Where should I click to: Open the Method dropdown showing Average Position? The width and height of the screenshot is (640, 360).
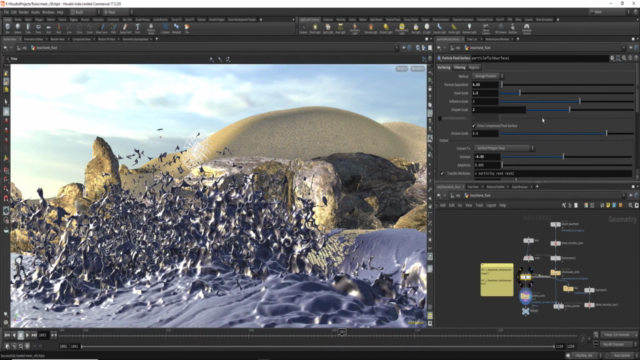pos(488,76)
